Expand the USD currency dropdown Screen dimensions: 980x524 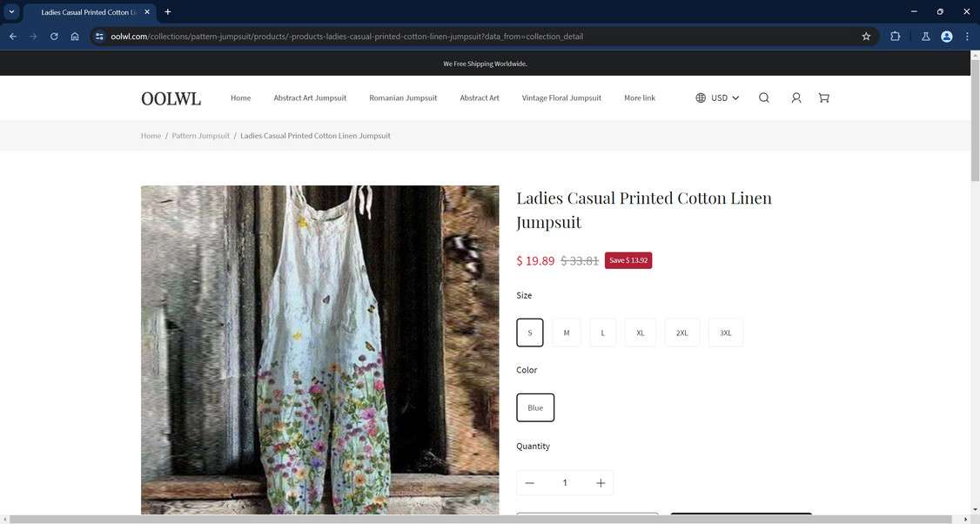tap(721, 97)
